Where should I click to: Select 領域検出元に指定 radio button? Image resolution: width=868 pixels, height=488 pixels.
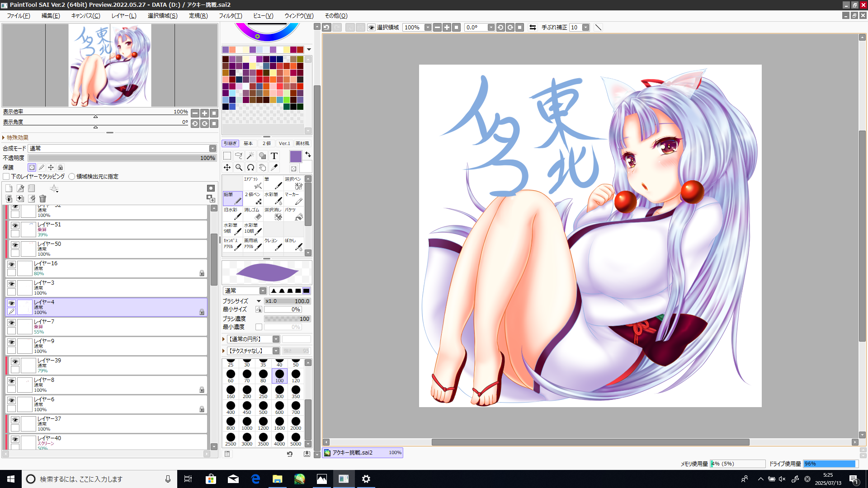point(71,177)
